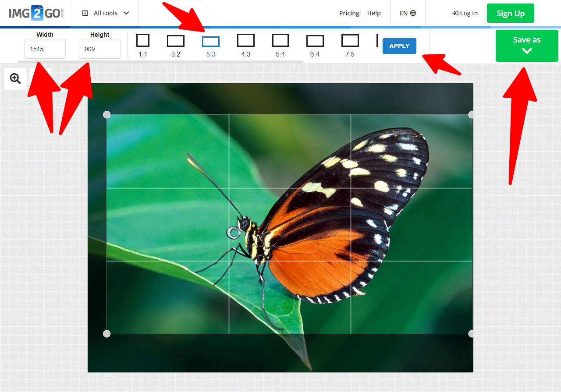Click the green Sign Up button
This screenshot has width=561, height=392.
pos(510,13)
